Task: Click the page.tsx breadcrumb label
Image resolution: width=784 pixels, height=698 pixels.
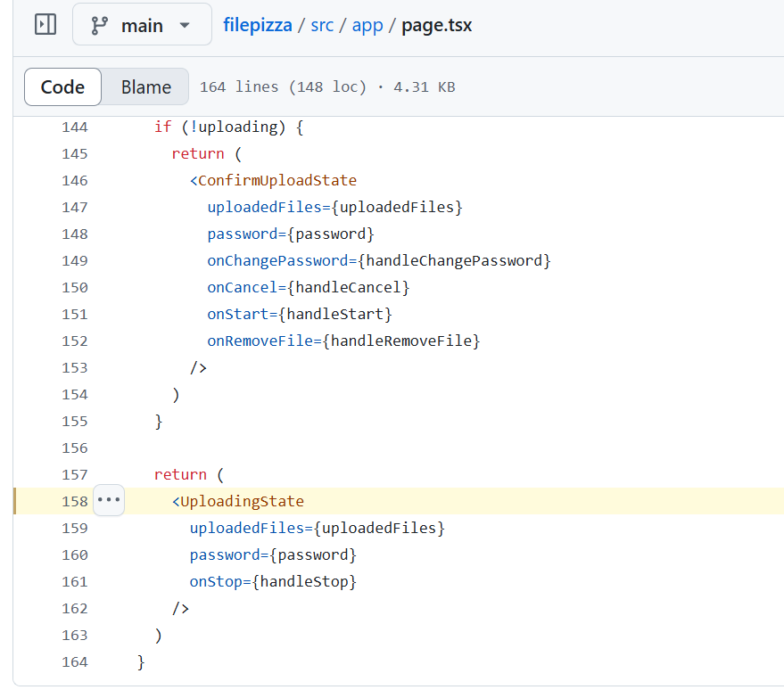Action: (x=436, y=25)
